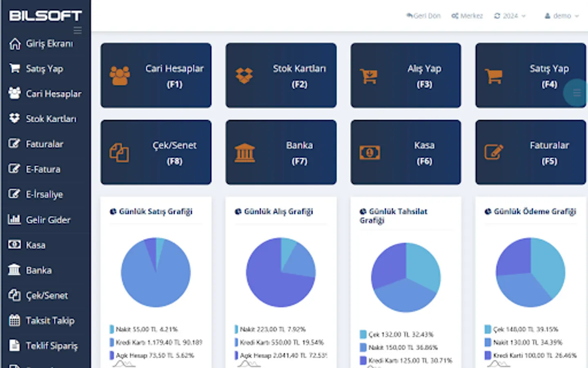Click the Geri Dön link
The width and height of the screenshot is (588, 368).
tap(423, 16)
